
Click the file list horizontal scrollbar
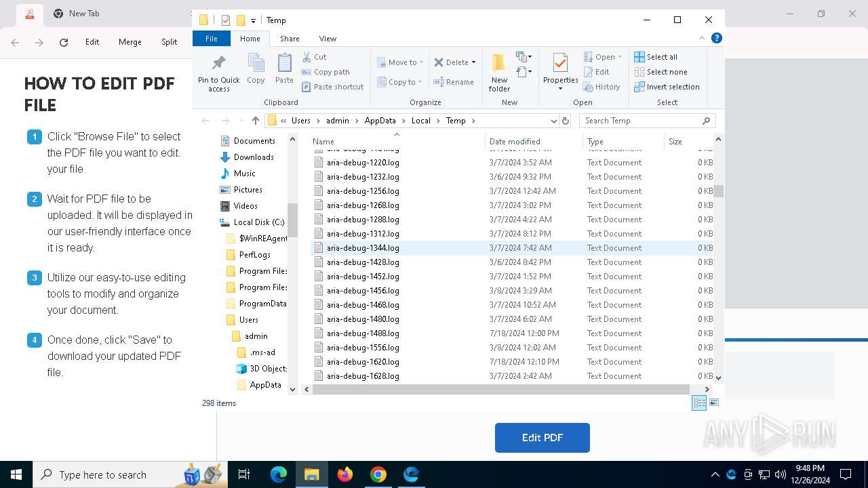click(501, 390)
